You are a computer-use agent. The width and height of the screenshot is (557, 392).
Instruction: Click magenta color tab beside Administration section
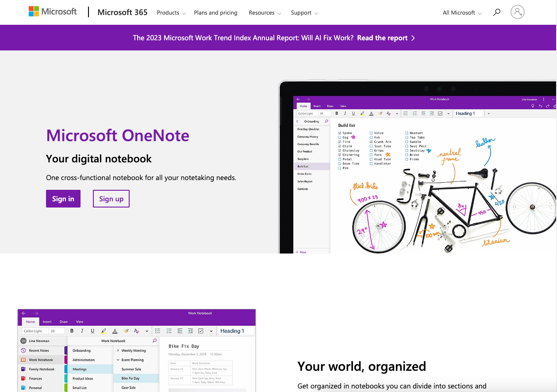(x=66, y=360)
